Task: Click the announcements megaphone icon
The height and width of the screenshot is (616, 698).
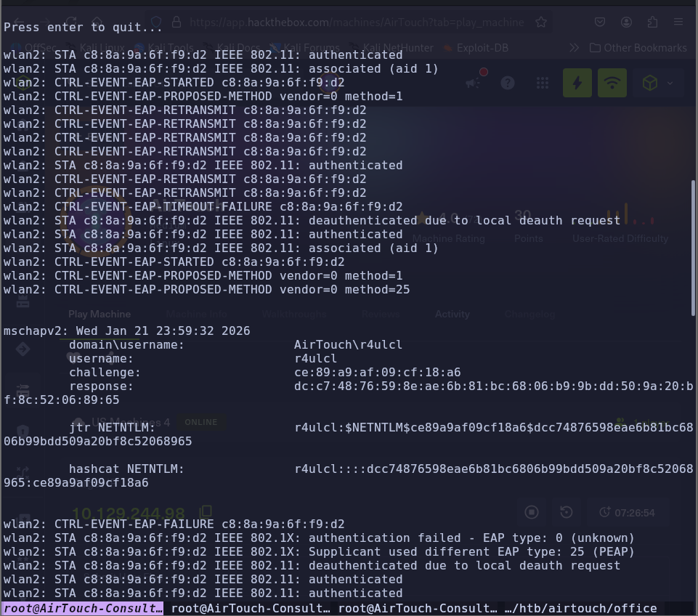Action: [474, 83]
